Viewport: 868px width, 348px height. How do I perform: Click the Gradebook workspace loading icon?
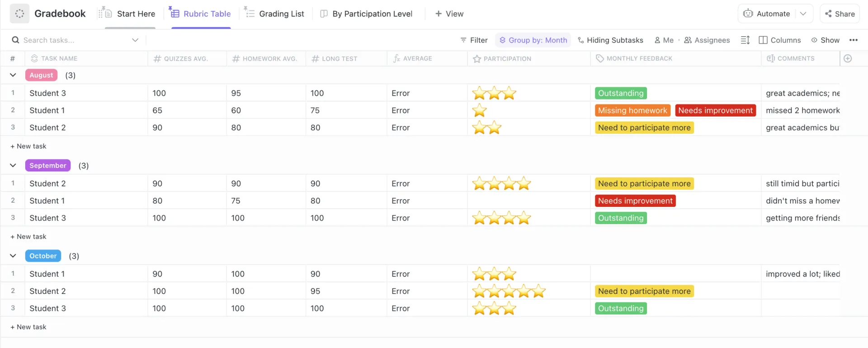(19, 14)
